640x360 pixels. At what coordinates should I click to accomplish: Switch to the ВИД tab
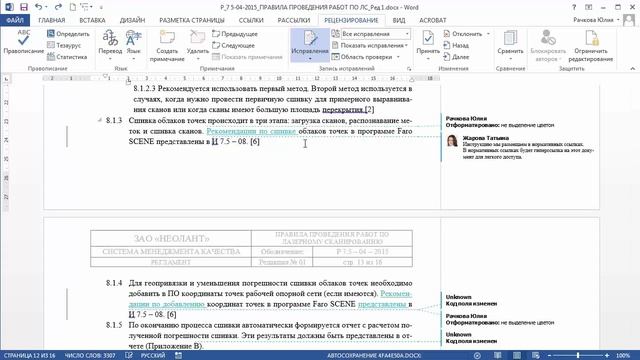click(x=399, y=20)
